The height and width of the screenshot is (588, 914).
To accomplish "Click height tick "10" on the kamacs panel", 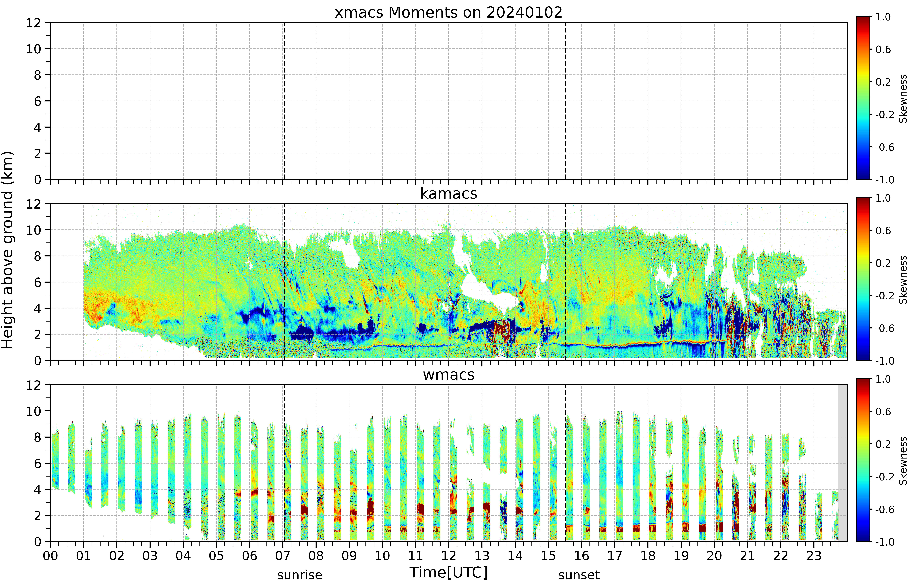I will tap(34, 230).
